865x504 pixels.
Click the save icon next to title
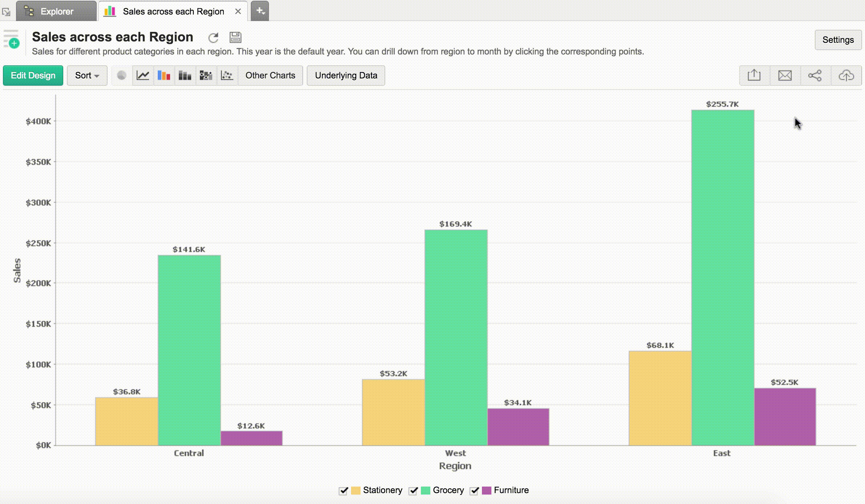pos(235,37)
